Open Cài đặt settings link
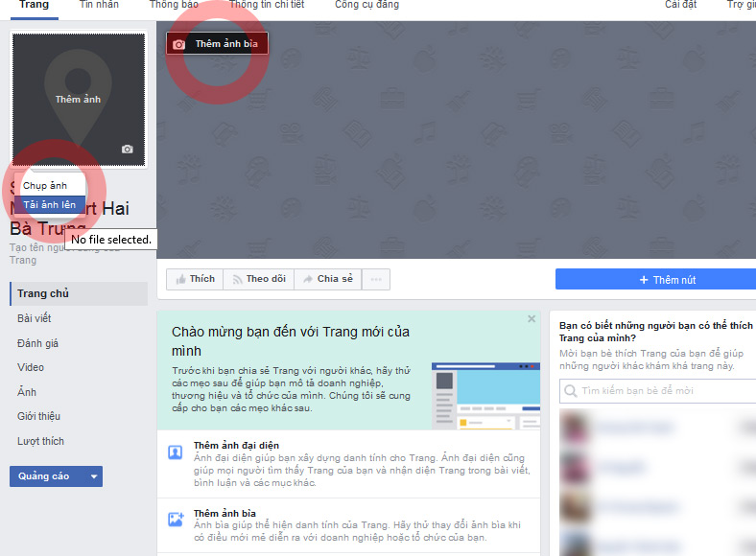The height and width of the screenshot is (556, 756). [680, 5]
